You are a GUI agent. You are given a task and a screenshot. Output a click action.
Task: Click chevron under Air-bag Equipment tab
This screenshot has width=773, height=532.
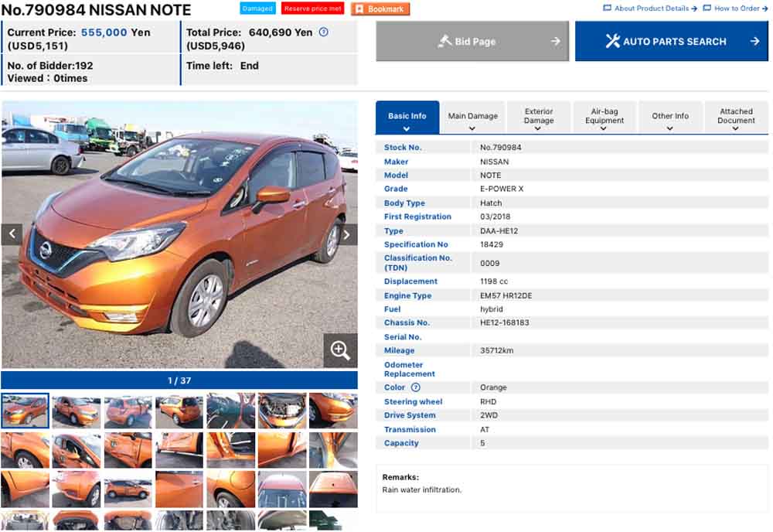point(604,128)
